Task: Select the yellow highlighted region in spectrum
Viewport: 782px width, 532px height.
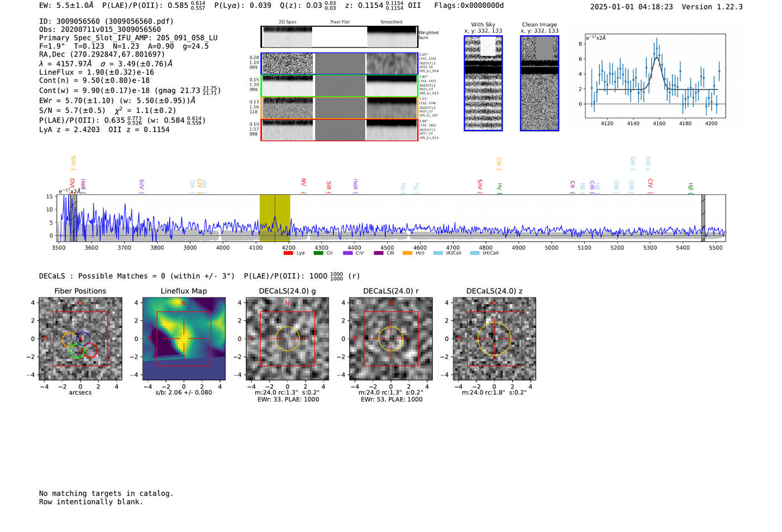Action: point(275,218)
